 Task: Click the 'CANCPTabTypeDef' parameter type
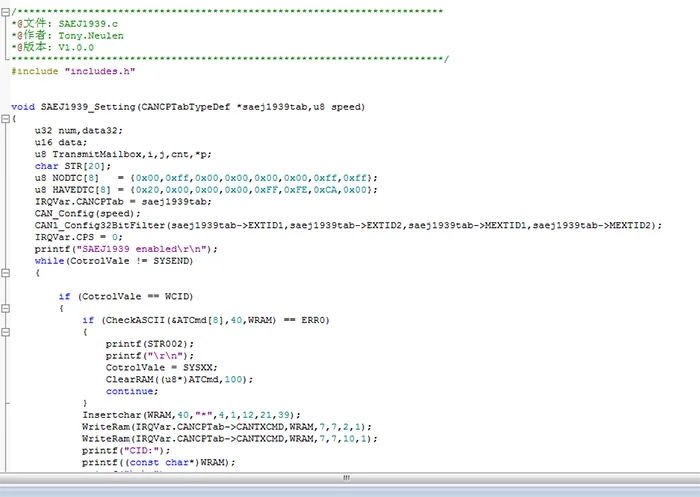click(186, 107)
